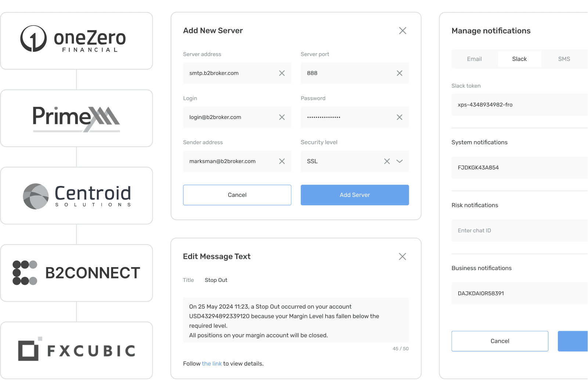Close the Edit Message Text dialog
Image resolution: width=588 pixels, height=391 pixels.
coord(403,257)
